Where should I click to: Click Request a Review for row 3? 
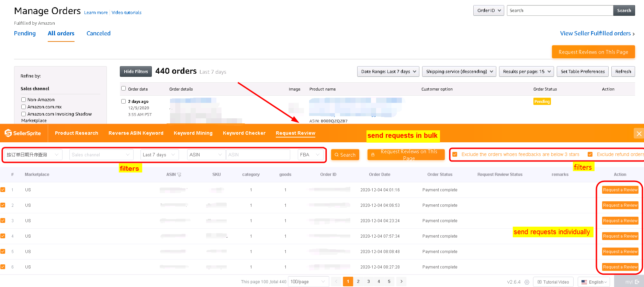pos(620,220)
